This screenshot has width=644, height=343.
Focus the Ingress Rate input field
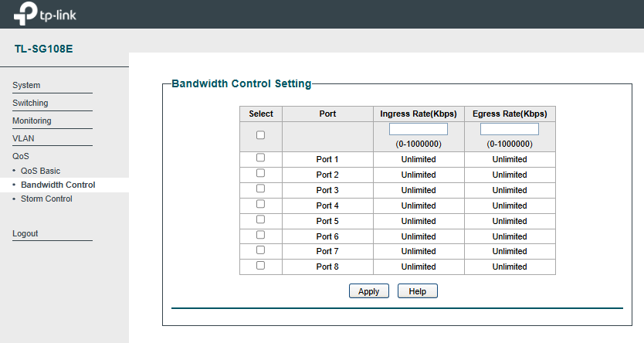click(418, 129)
